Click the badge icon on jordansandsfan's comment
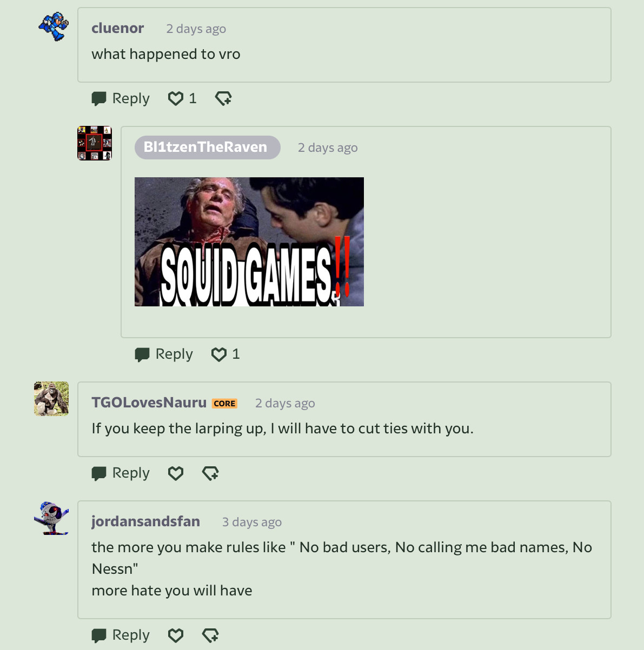The height and width of the screenshot is (650, 644). (210, 635)
